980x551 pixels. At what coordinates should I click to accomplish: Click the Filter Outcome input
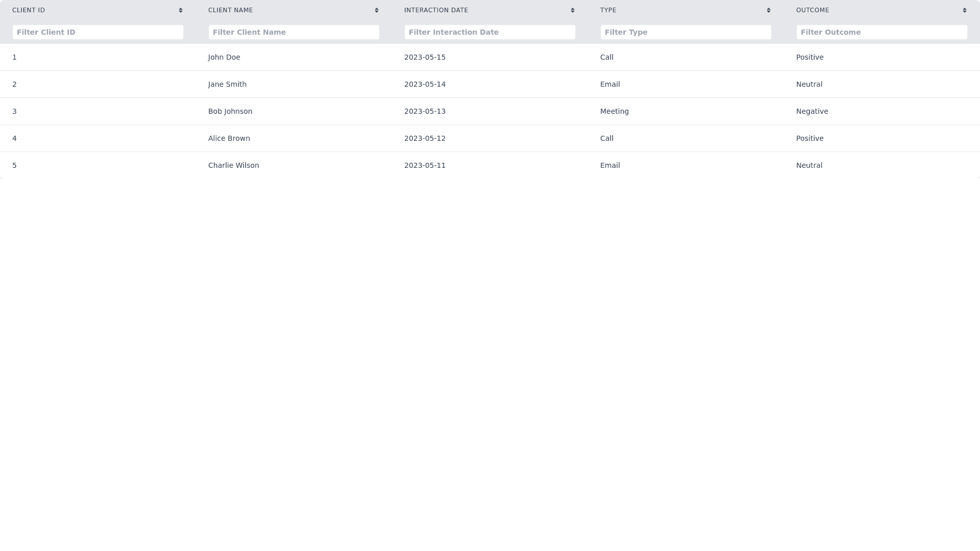[x=882, y=32]
